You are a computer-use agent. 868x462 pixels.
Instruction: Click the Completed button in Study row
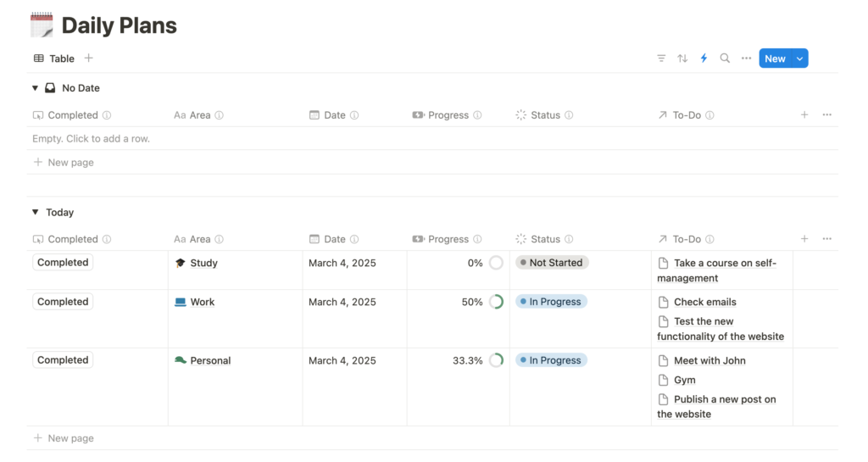(63, 263)
